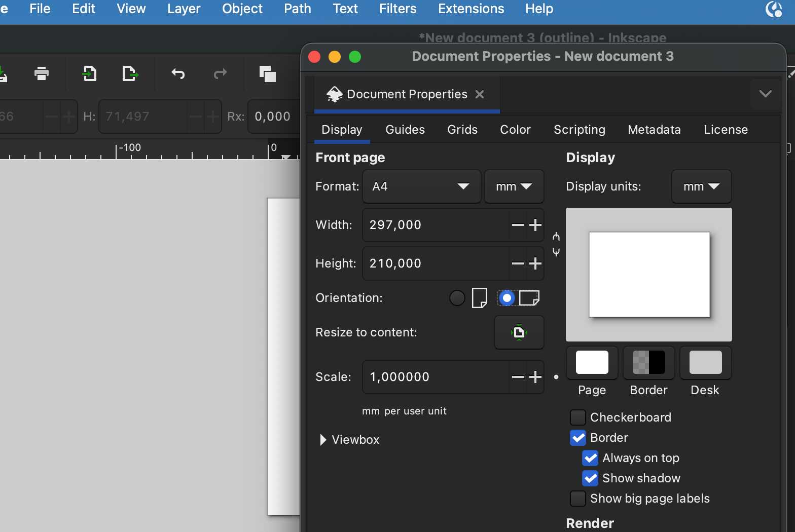Open the Text menu
The height and width of the screenshot is (532, 795).
point(345,9)
